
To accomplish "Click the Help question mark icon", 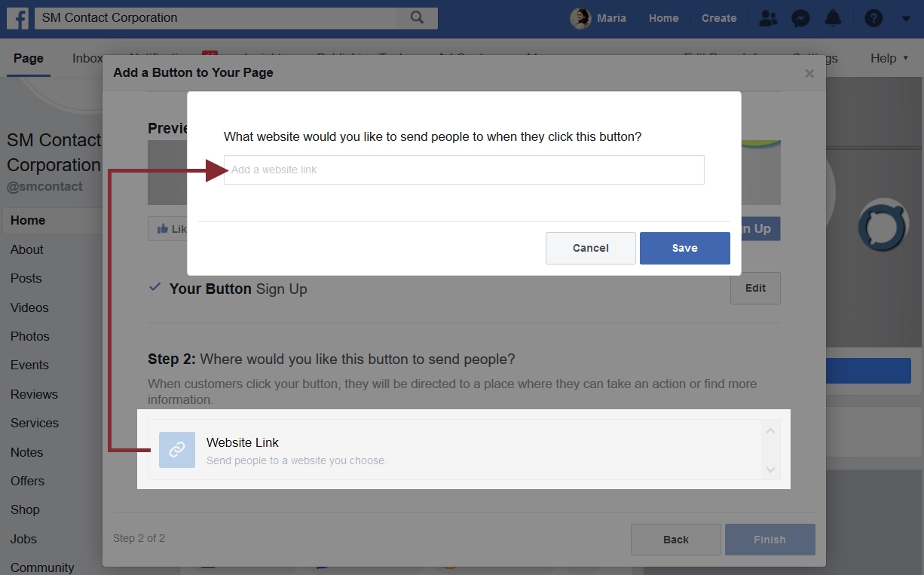I will coord(873,17).
